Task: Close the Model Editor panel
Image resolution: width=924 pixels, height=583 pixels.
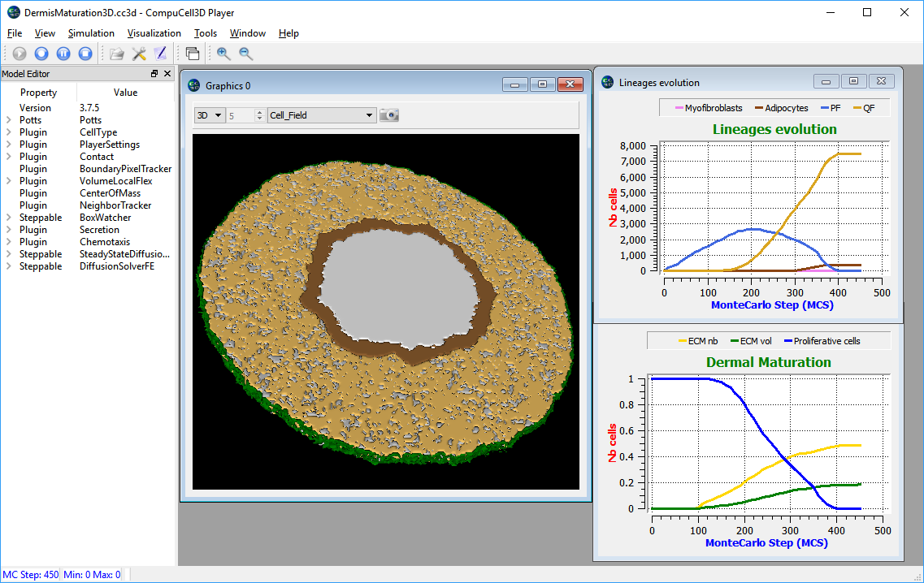Action: pyautogui.click(x=167, y=74)
